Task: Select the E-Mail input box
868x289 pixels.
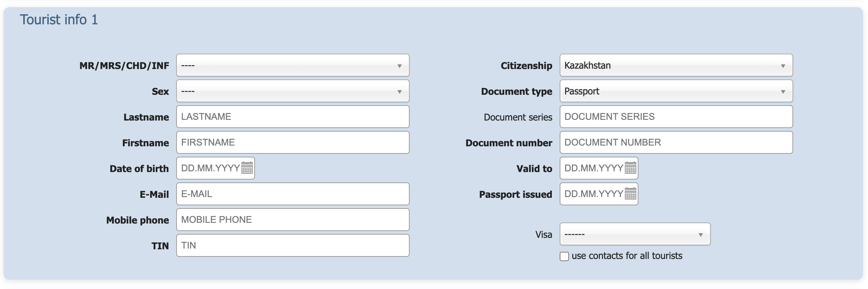Action: click(293, 194)
